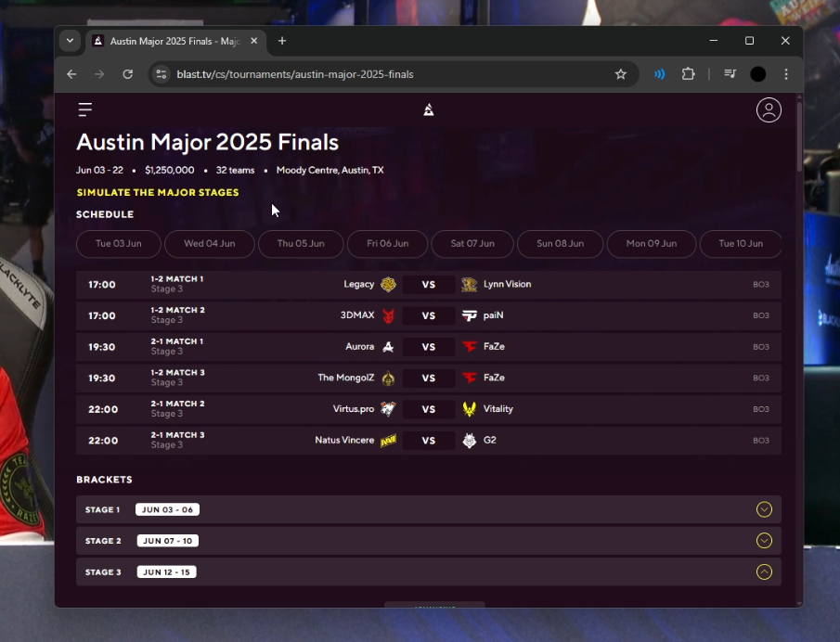Click the 3DMAX team logo
The width and height of the screenshot is (840, 642).
(388, 315)
